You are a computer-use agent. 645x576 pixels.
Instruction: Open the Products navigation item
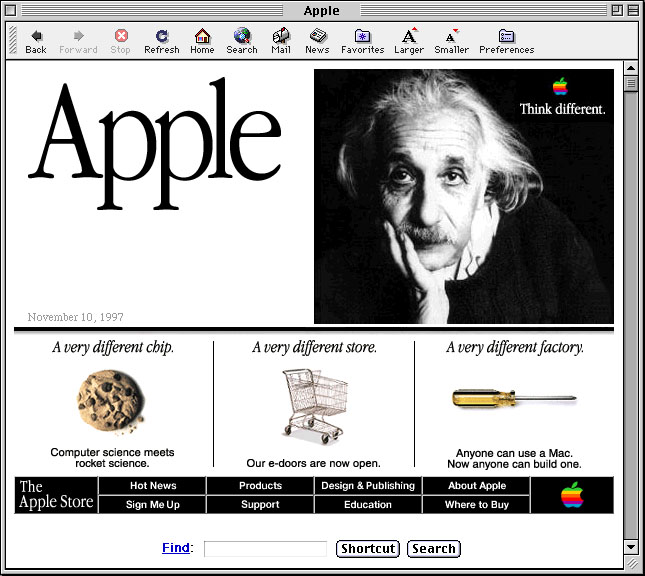260,486
